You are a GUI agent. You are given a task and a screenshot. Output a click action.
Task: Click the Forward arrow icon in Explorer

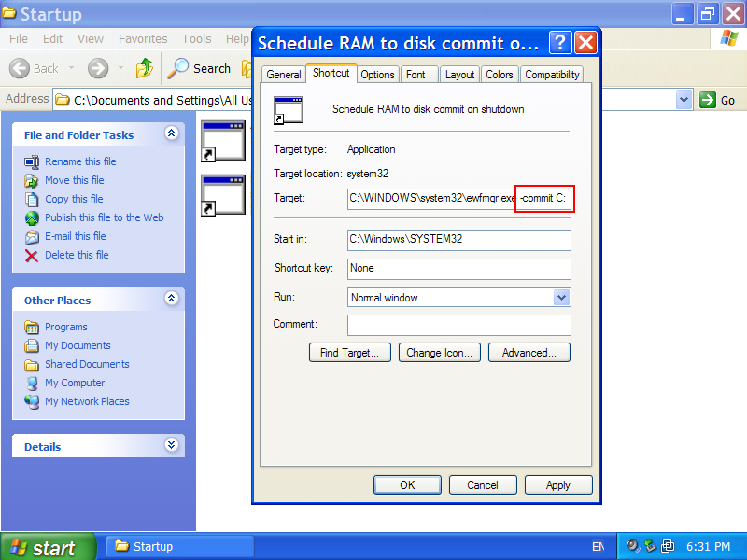98,68
